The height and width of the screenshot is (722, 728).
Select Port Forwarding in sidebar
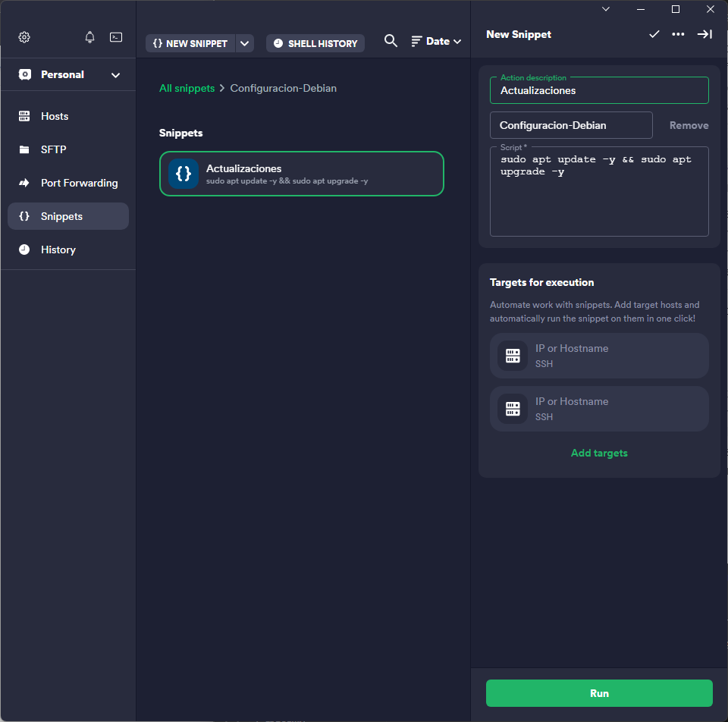79,183
